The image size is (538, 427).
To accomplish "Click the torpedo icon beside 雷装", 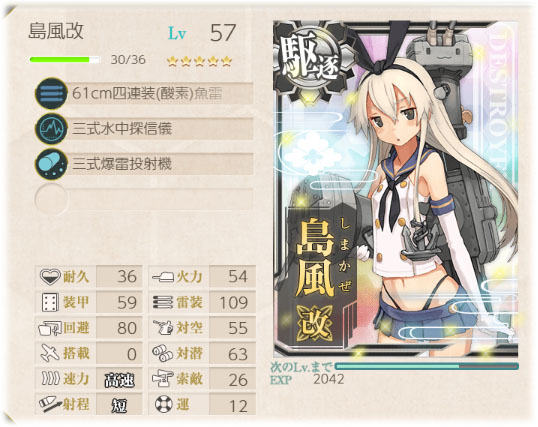I will pyautogui.click(x=163, y=302).
